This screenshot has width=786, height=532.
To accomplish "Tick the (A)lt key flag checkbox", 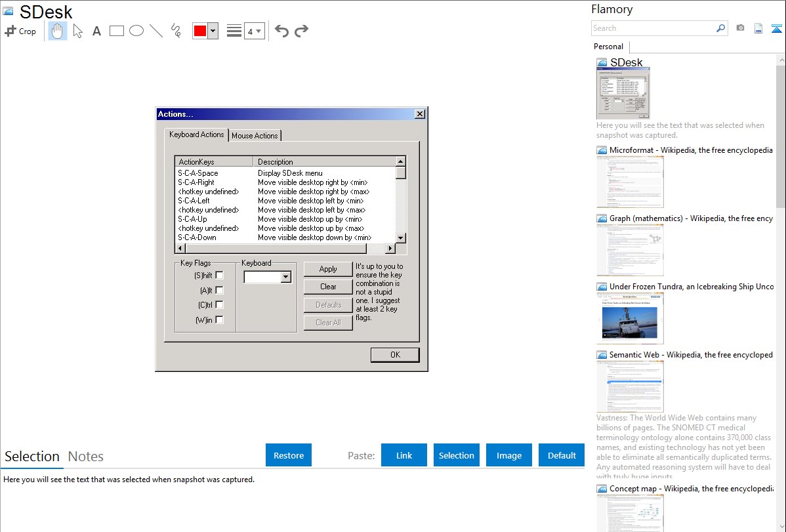I will [x=219, y=290].
